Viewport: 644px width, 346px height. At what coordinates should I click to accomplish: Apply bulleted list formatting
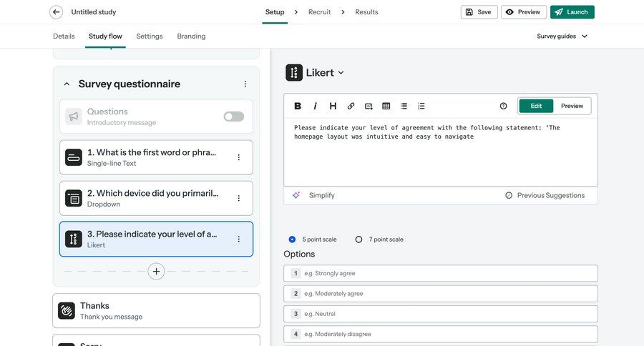404,106
